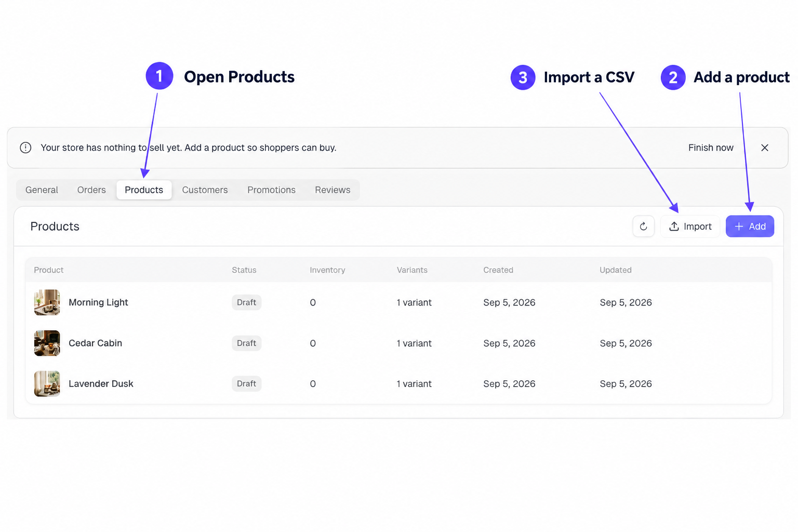This screenshot has width=798, height=532.
Task: Select the Products tab
Action: [x=144, y=190]
